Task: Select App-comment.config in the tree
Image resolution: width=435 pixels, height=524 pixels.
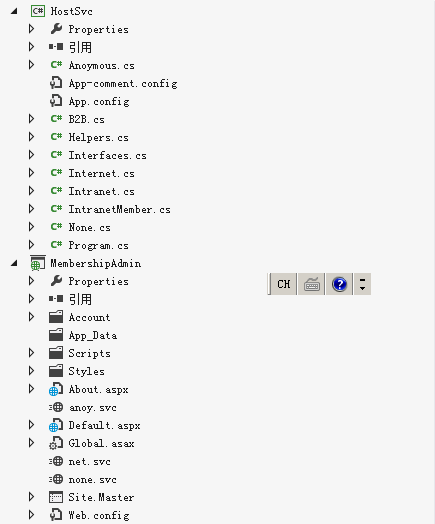Action: click(123, 84)
